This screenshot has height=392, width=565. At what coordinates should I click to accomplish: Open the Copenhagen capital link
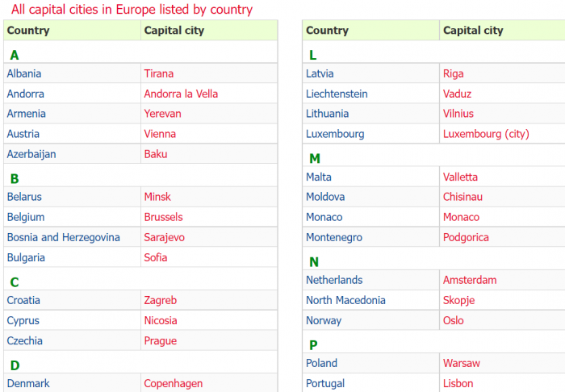174,383
